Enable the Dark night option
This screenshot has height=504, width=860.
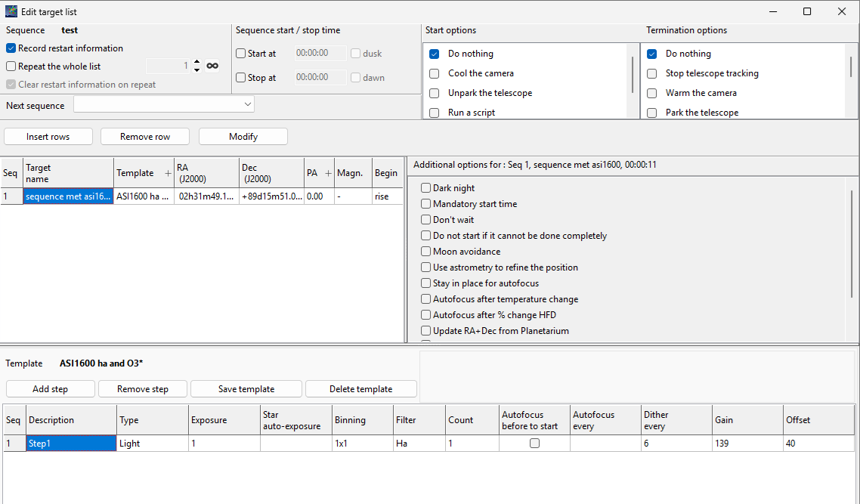[x=425, y=188]
